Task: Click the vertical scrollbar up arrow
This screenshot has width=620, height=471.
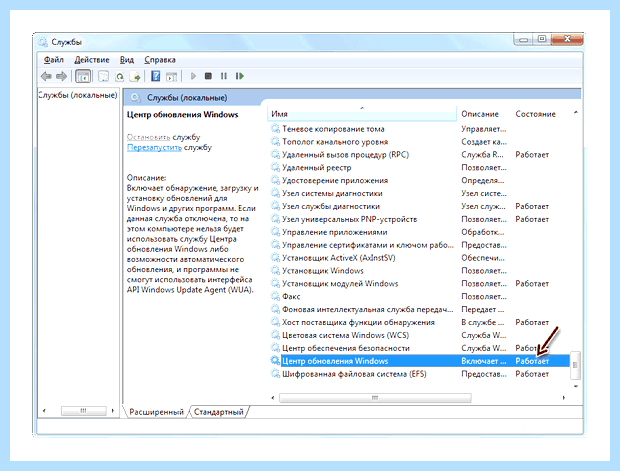Action: point(576,113)
